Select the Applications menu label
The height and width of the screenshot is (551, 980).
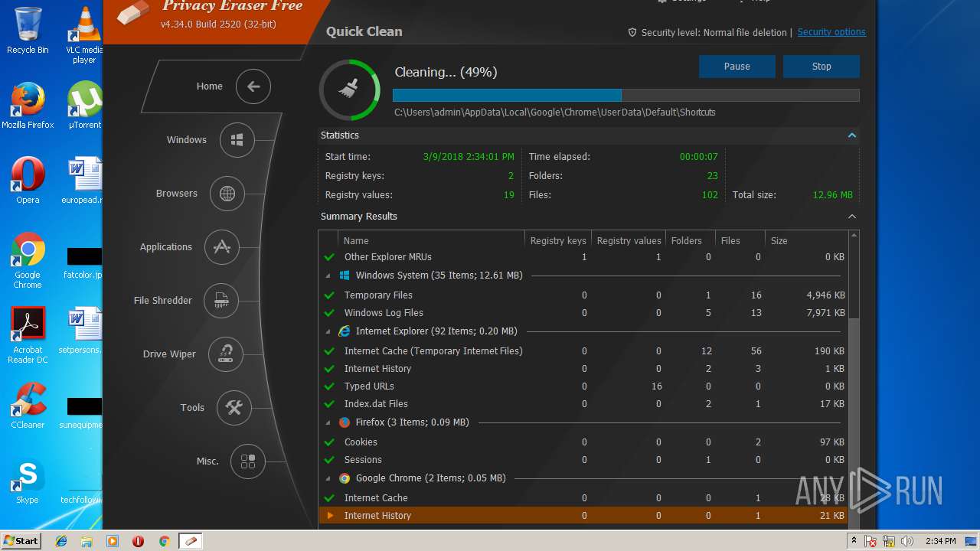coord(166,247)
